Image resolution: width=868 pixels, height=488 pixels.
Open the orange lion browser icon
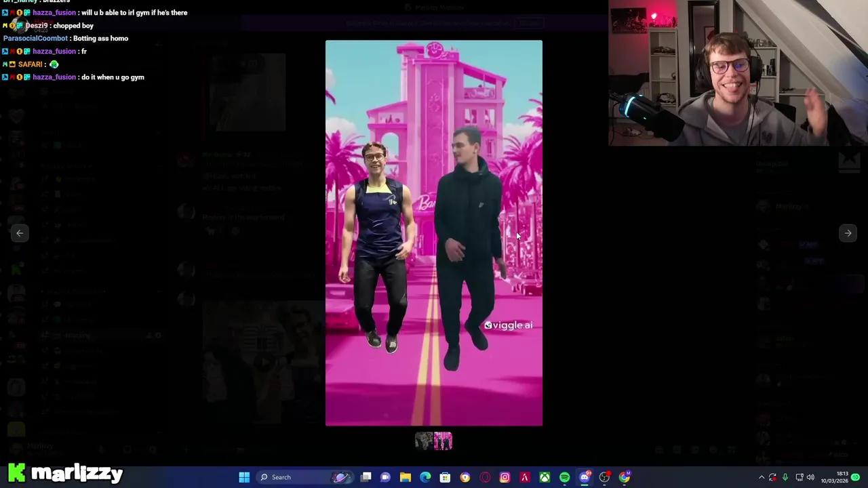pyautogui.click(x=465, y=477)
